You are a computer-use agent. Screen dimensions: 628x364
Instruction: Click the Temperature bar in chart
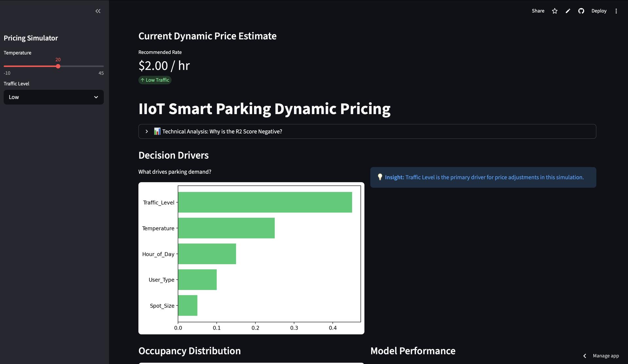[x=226, y=228]
